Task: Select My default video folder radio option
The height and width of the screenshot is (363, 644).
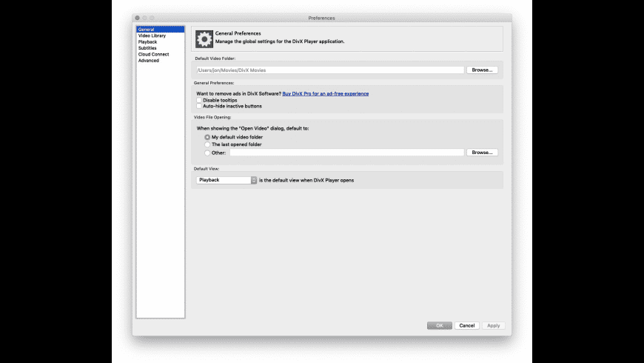Action: tap(207, 137)
